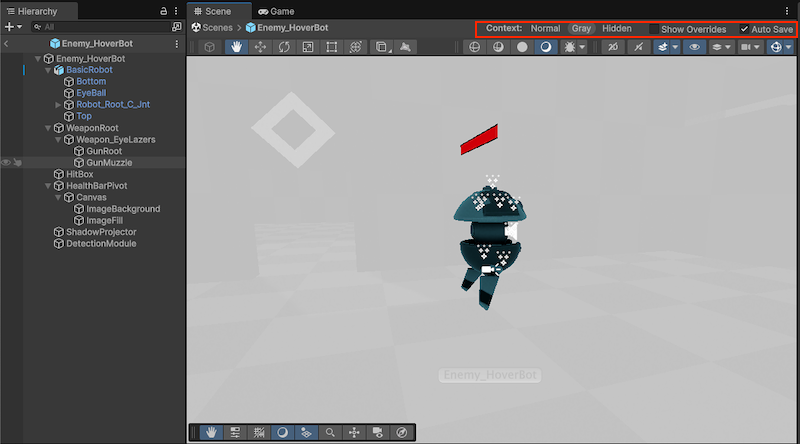This screenshot has height=444, width=800.
Task: Select the Rotate tool
Action: (x=284, y=47)
